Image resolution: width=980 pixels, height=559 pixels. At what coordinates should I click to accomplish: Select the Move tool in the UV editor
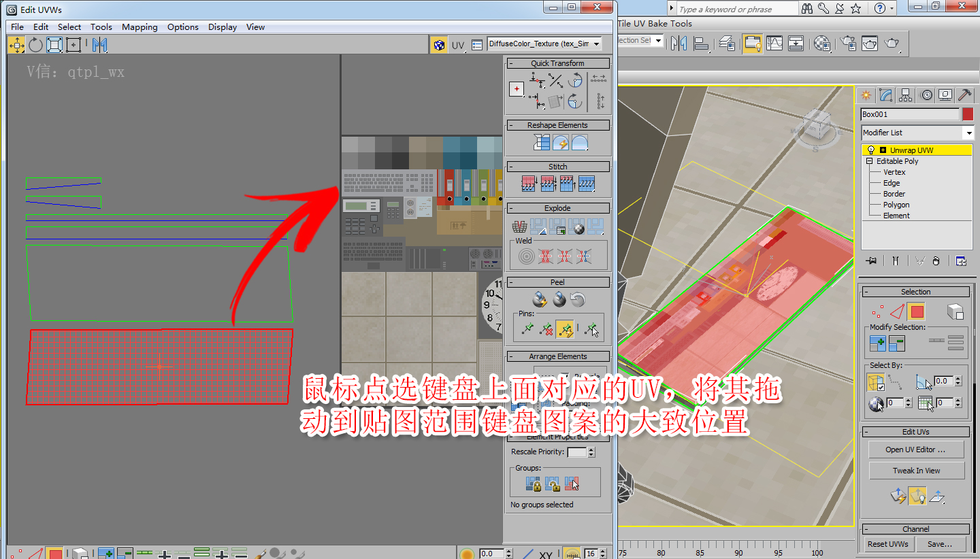16,44
